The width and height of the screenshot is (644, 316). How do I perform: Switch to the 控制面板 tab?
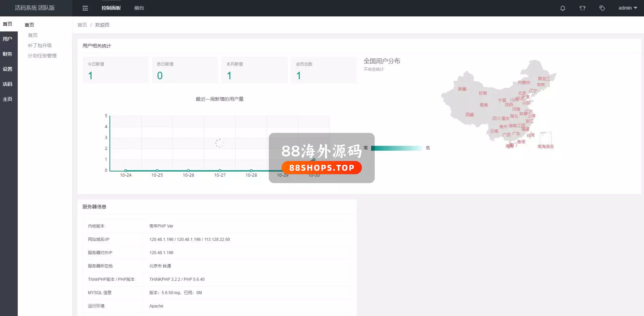point(111,8)
